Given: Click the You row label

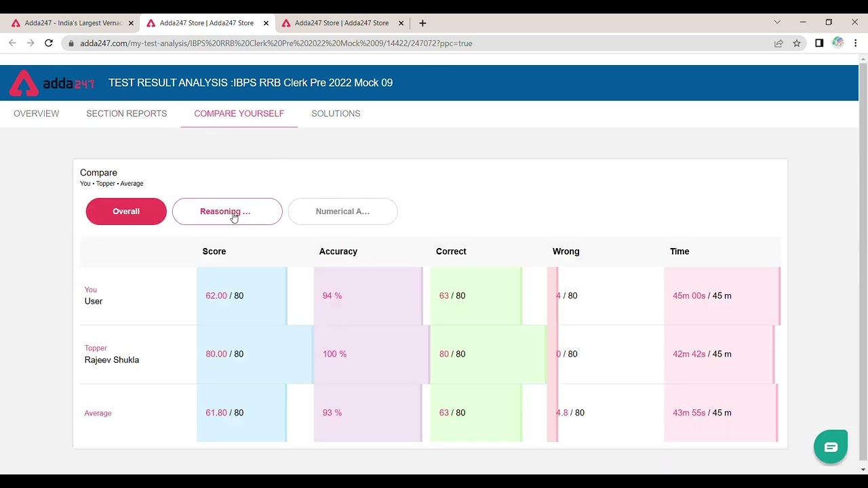Looking at the screenshot, I should (91, 290).
